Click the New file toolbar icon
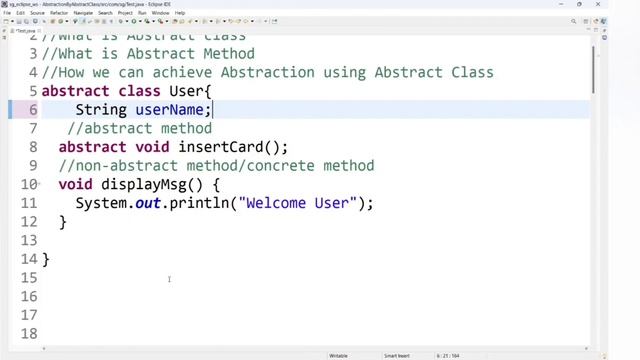Viewport: 640px width, 360px height. pyautogui.click(x=6, y=21)
